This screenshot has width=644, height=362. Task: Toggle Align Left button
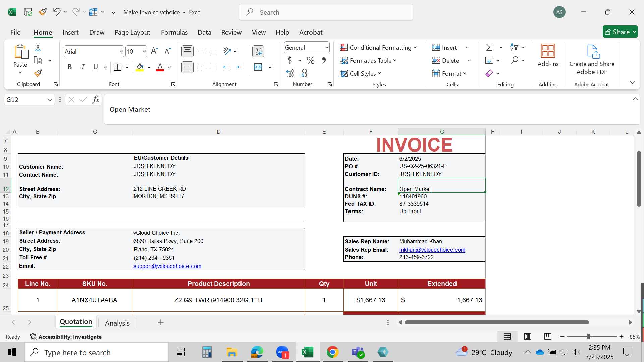tap(187, 67)
